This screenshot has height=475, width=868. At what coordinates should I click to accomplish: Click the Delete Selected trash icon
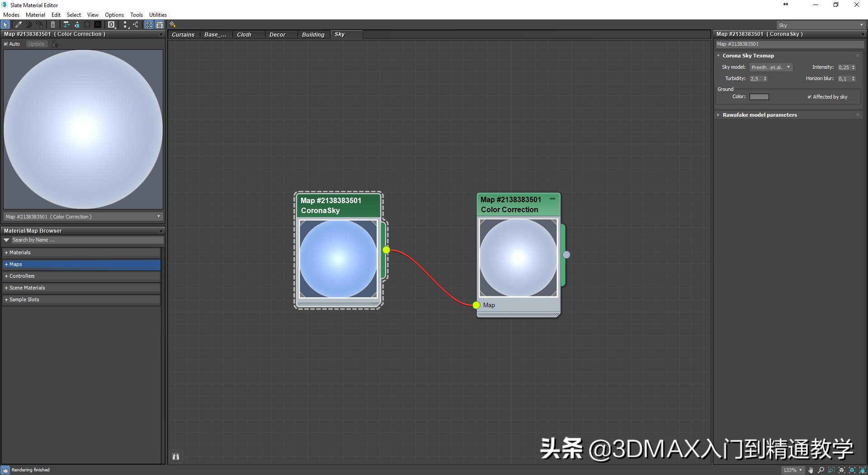(x=53, y=25)
